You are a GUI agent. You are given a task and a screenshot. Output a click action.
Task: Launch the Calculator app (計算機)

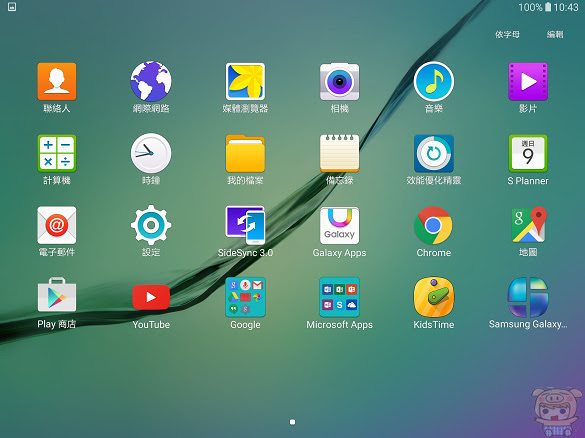point(57,153)
